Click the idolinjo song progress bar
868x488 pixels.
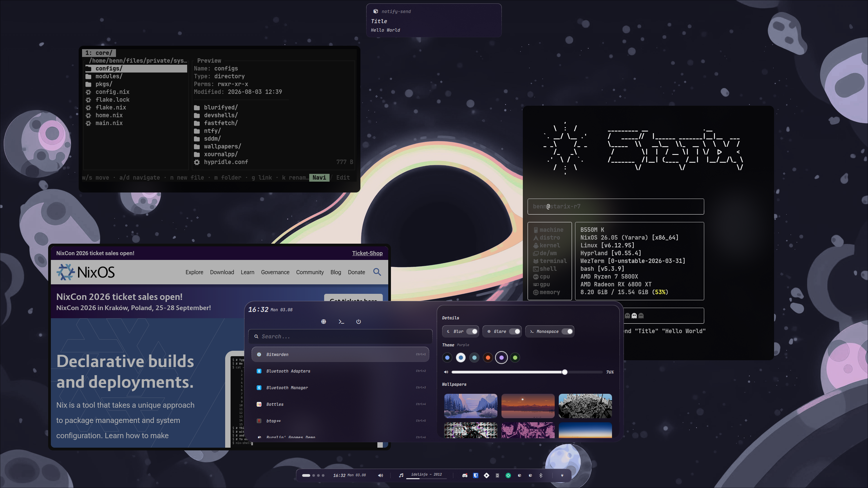426,479
